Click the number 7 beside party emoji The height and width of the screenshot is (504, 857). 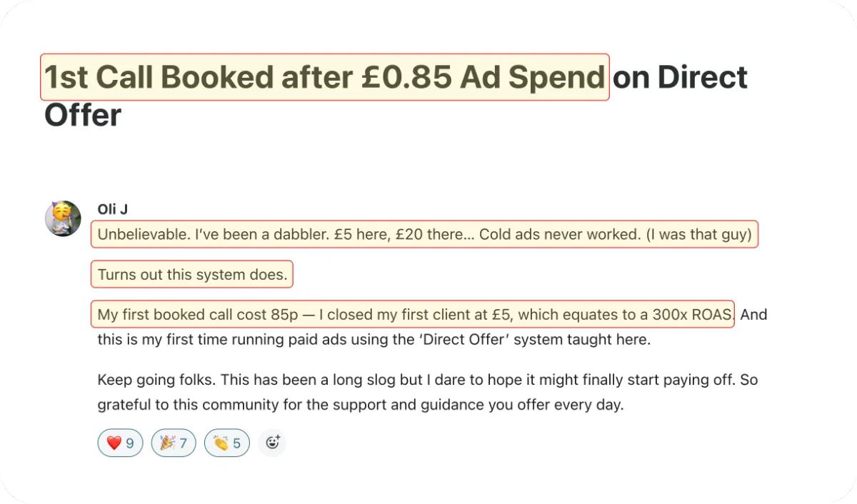(x=183, y=443)
